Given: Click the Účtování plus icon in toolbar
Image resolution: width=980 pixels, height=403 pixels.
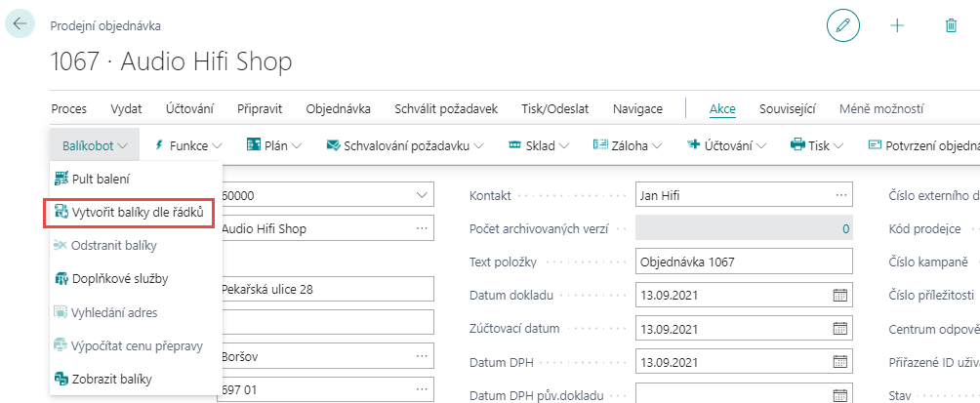Looking at the screenshot, I should [x=693, y=145].
